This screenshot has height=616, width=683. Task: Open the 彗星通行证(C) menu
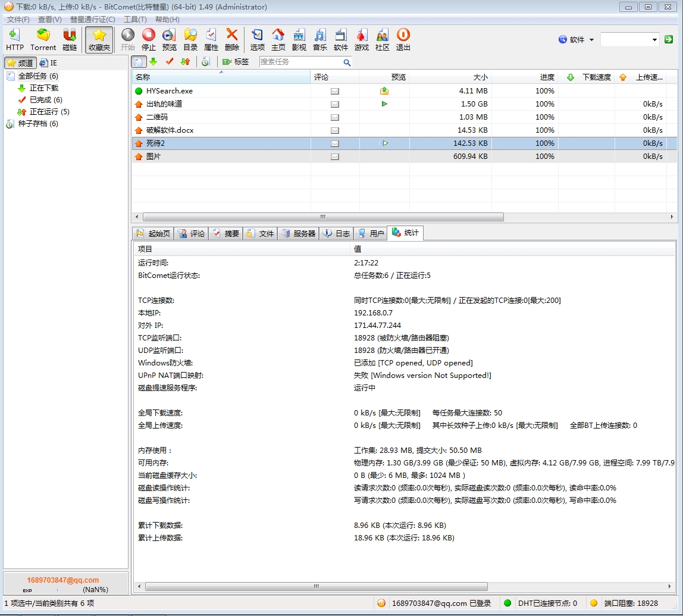point(92,19)
